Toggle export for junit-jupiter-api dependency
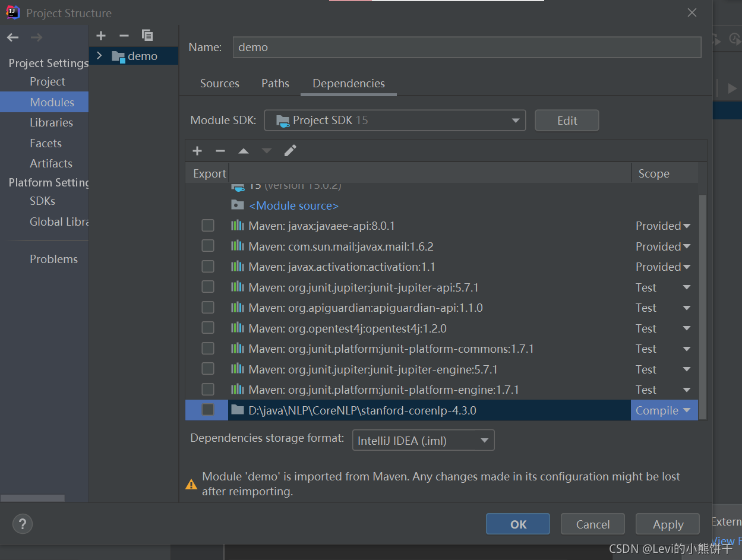This screenshot has width=742, height=560. tap(208, 287)
